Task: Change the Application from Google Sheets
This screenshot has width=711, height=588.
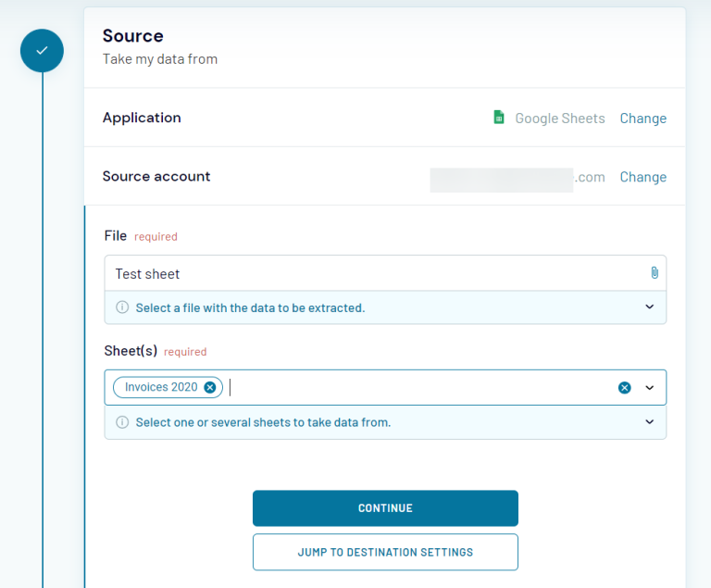Action: [x=642, y=119]
